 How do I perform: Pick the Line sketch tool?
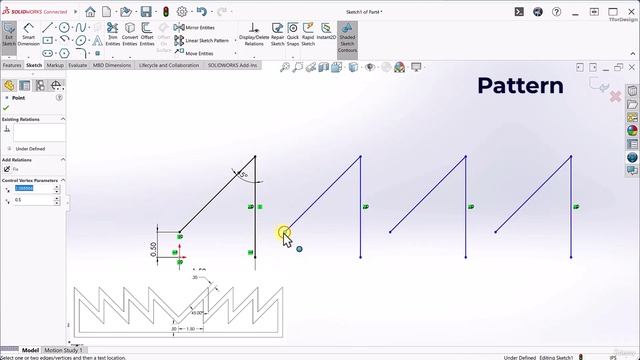pos(48,27)
